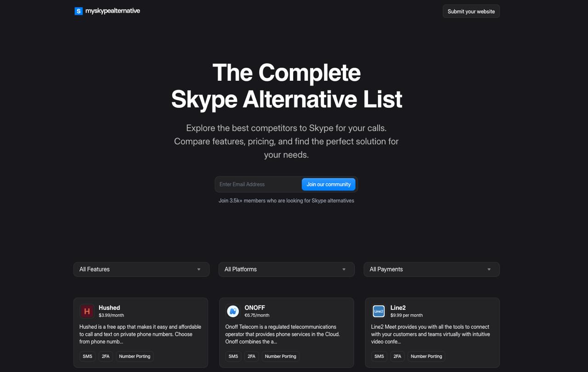
Task: Select the SMS tag on Hushed card
Action: click(87, 356)
